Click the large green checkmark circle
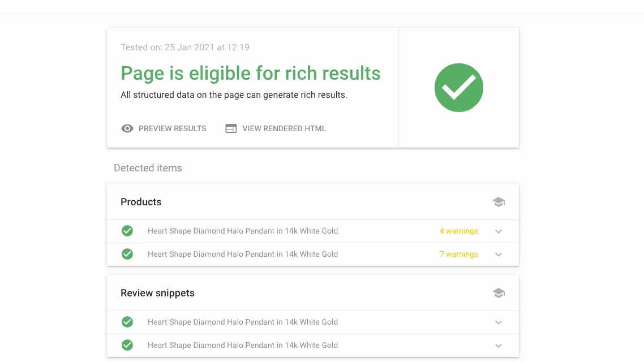 click(x=459, y=88)
